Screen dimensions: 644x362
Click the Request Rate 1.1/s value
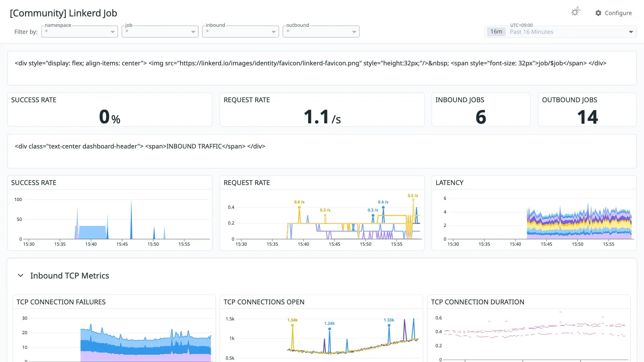(x=322, y=117)
